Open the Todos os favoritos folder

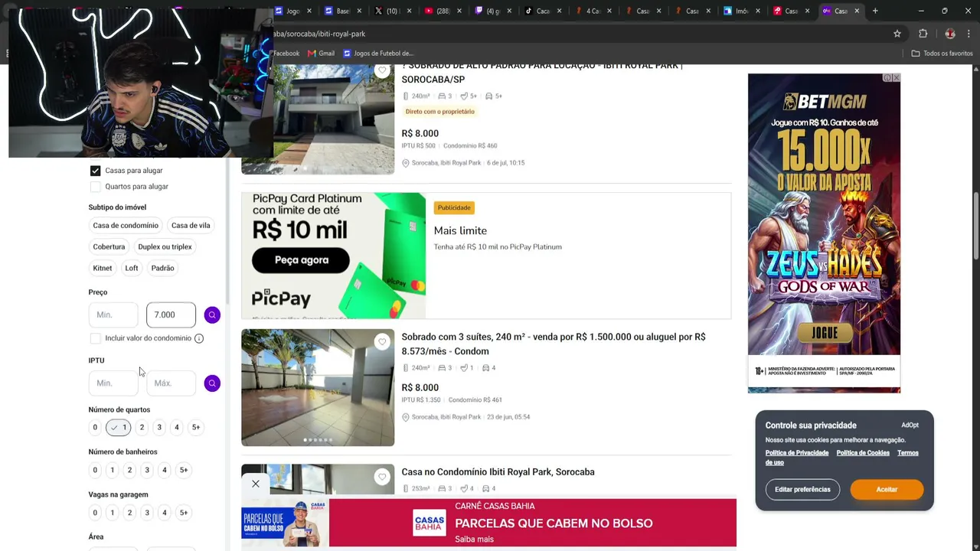pos(942,54)
